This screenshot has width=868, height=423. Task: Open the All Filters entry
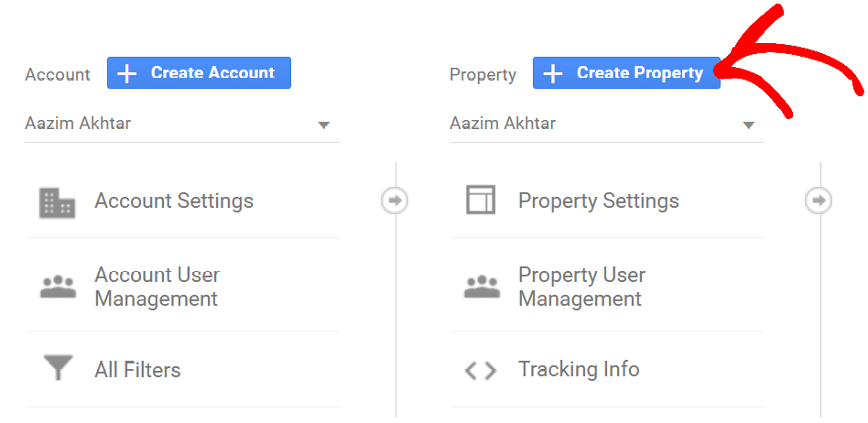click(x=137, y=370)
